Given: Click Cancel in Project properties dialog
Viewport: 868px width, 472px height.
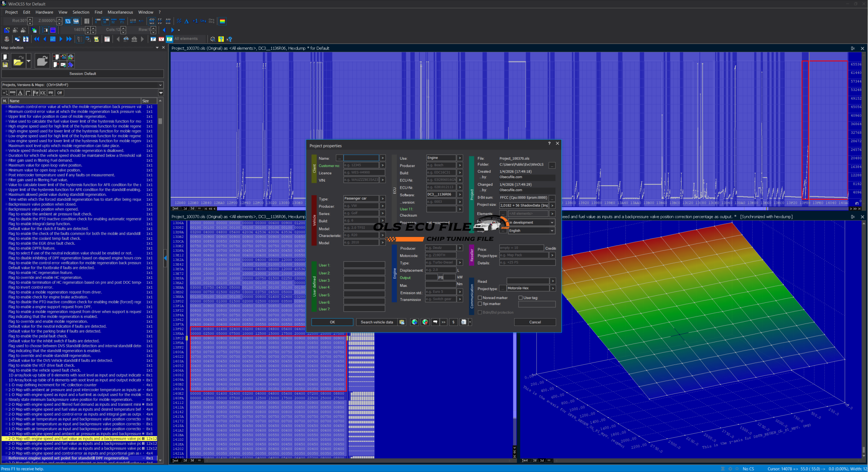Looking at the screenshot, I should tap(535, 322).
